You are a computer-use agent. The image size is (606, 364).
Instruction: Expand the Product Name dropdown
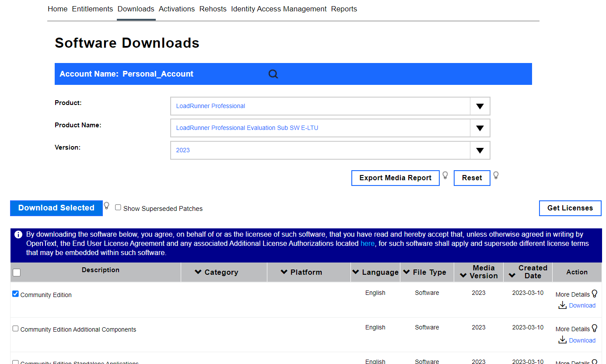tap(330, 128)
